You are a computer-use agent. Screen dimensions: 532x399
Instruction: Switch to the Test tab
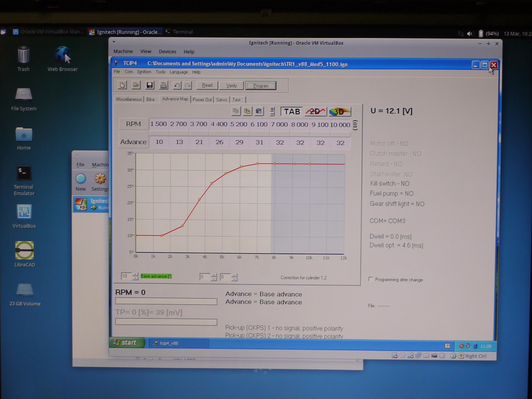[x=236, y=99]
